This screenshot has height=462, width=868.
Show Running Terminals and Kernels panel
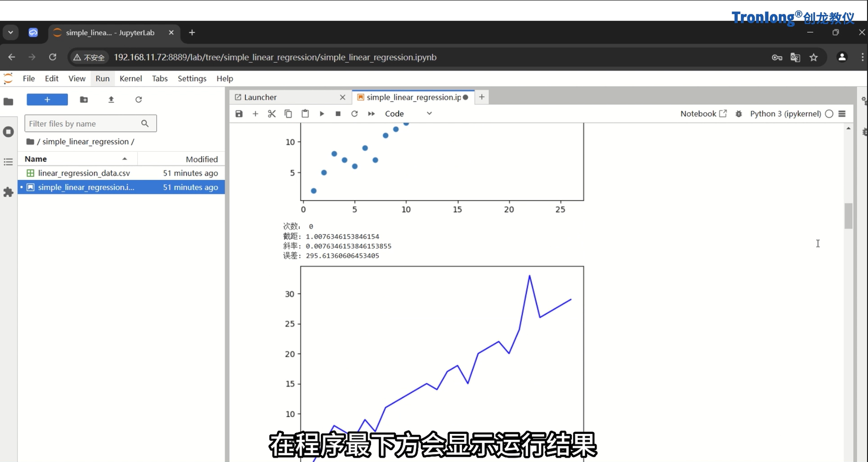pos(8,132)
